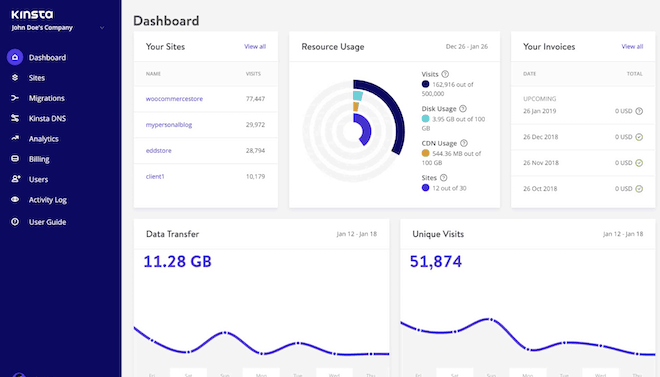Click info icon on 26 Jan 2019 invoice
Screen dimensions: 660x377
click(639, 111)
